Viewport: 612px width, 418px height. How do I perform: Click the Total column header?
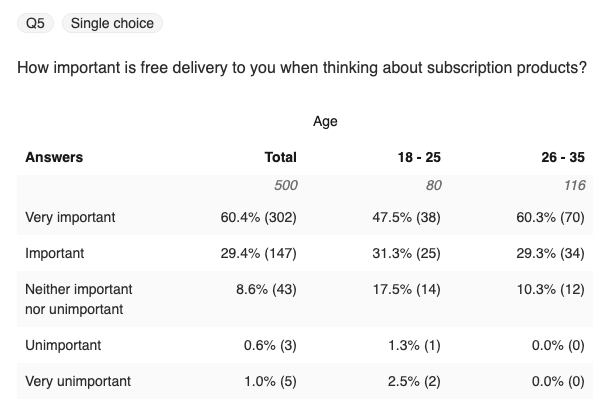click(281, 157)
